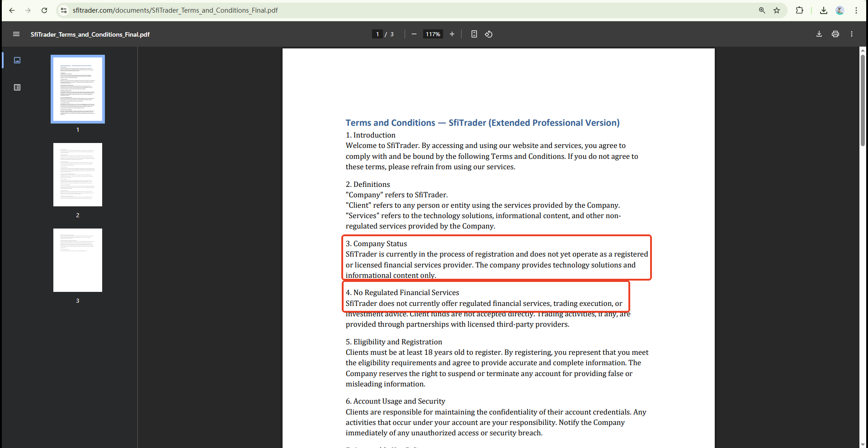Go forward in browser history
Screen dimensions: 868x448
28,10
